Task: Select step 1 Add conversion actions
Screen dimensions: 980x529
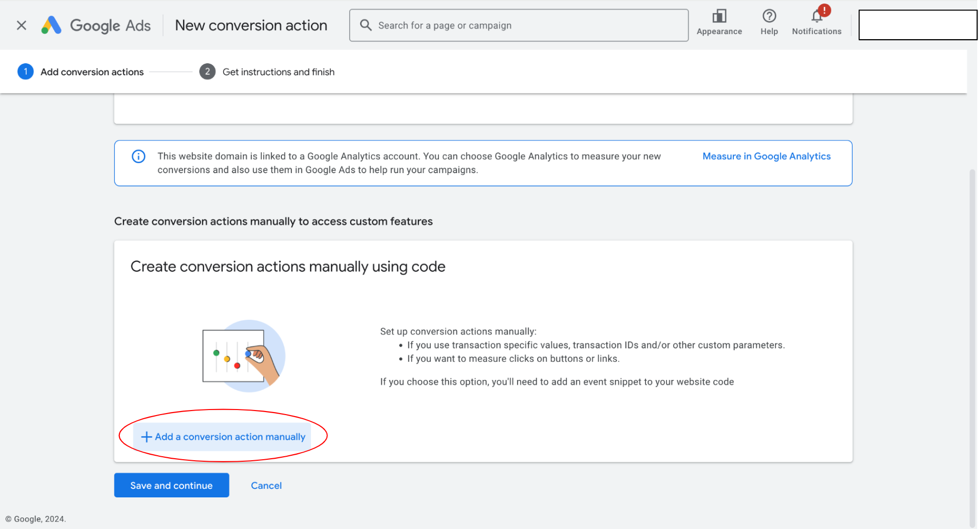Action: [x=92, y=72]
